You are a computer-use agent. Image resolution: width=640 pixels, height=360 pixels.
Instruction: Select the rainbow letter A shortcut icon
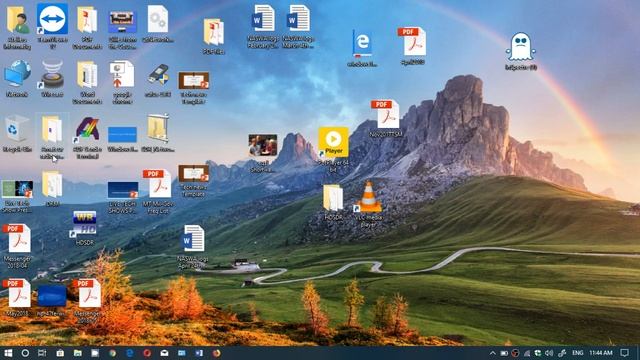87,130
